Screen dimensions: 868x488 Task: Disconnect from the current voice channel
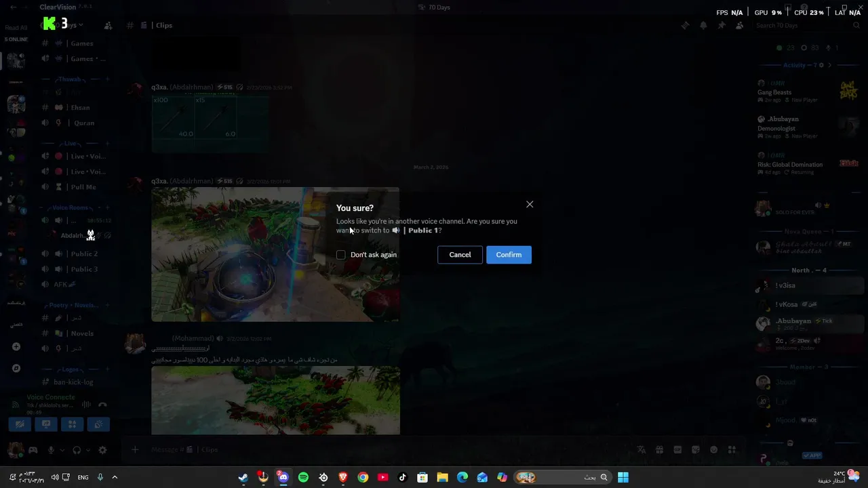(102, 405)
